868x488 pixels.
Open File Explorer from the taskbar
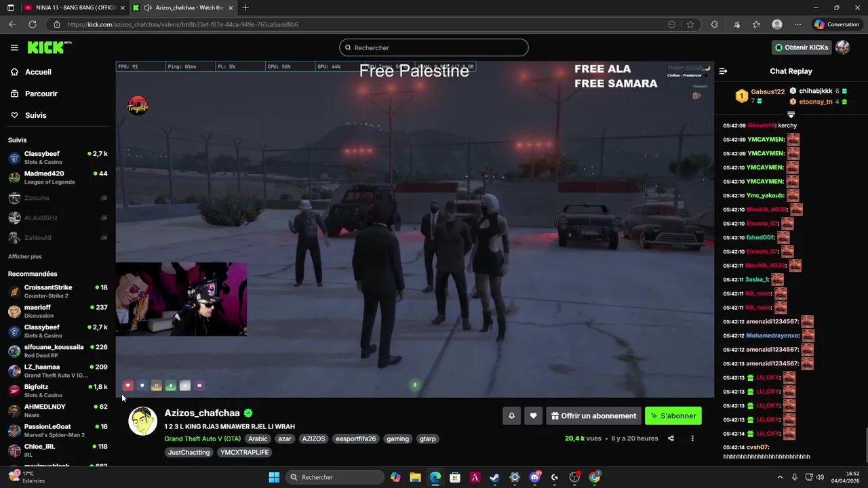[x=415, y=477]
